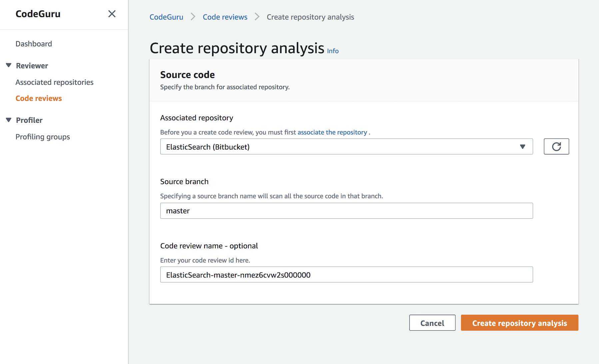Click the CodeGuru breadcrumb link
Viewport: 599px width, 364px height.
click(166, 17)
